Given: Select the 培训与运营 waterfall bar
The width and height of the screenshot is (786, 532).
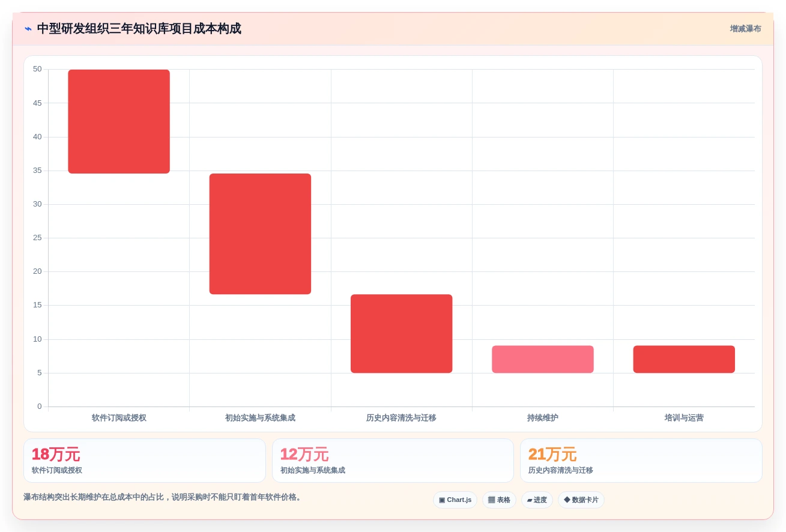Looking at the screenshot, I should pos(684,359).
